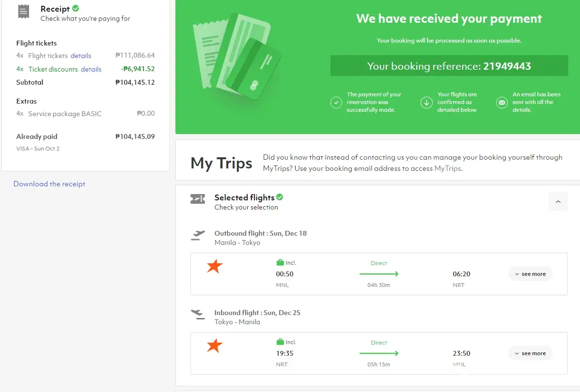Click green checkmark beside Receipt heading
This screenshot has width=580, height=392.
point(76,8)
